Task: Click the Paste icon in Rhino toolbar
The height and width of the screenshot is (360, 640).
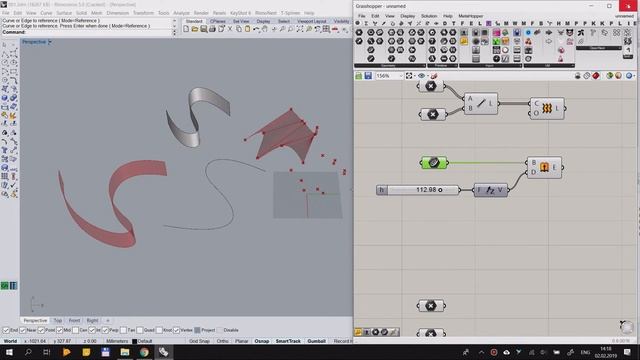Action: pyautogui.click(x=247, y=29)
